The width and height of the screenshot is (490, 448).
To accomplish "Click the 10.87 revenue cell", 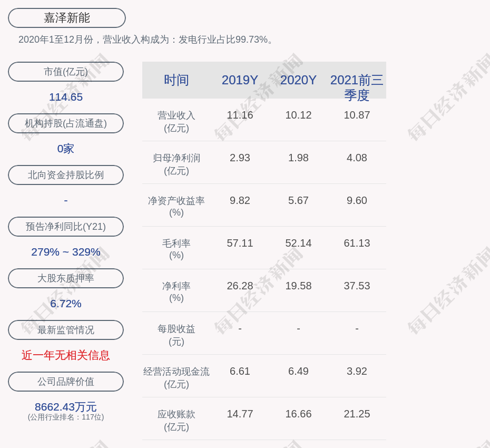I will (x=357, y=115).
